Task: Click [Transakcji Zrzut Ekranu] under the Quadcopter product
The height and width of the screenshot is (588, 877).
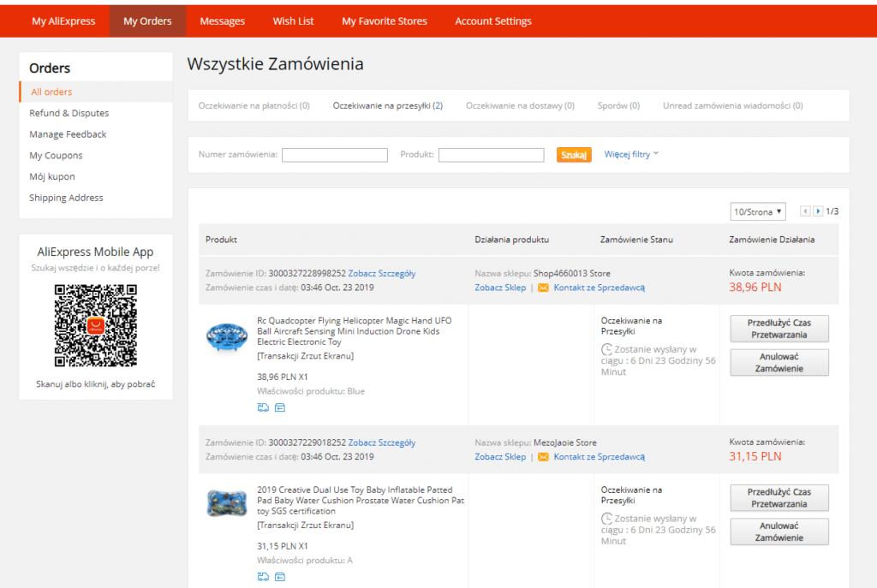Action: [306, 356]
